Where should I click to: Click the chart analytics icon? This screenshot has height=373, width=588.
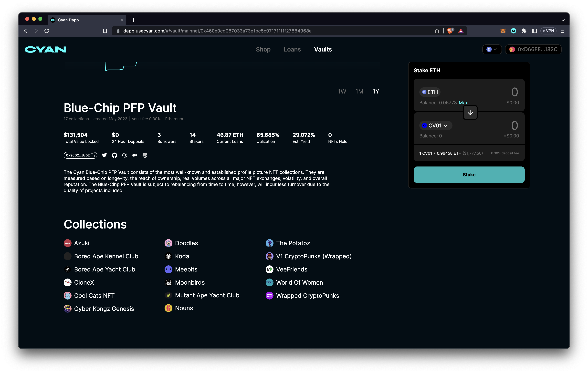(145, 155)
